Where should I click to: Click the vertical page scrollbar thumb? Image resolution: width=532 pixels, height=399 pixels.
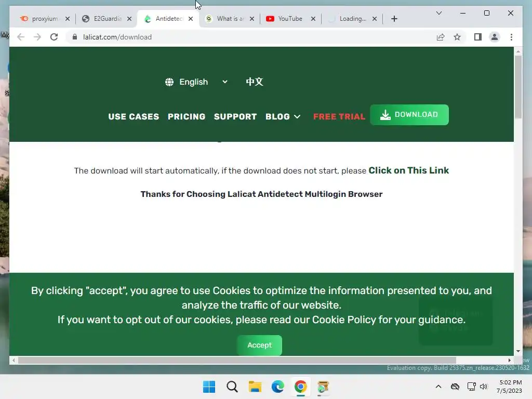pyautogui.click(x=518, y=87)
